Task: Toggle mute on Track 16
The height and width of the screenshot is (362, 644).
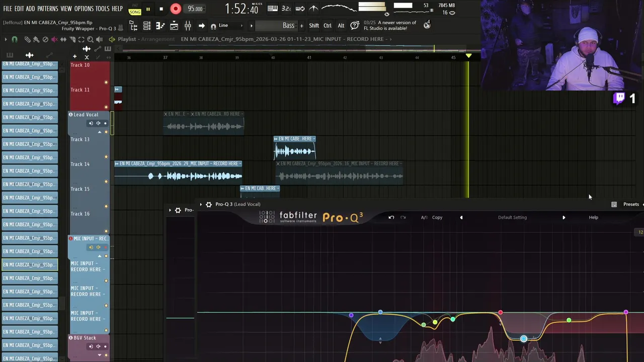Action: (106, 231)
